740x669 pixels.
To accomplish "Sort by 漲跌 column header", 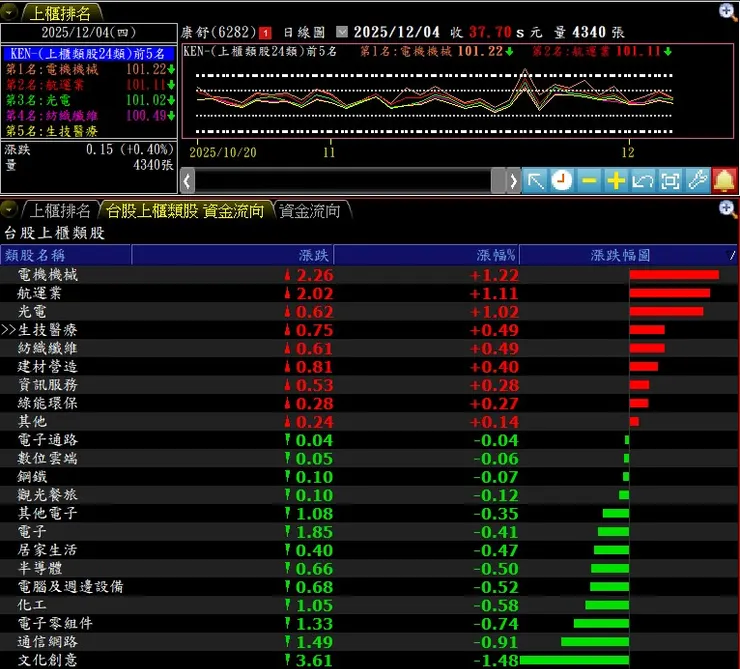I will click(233, 255).
